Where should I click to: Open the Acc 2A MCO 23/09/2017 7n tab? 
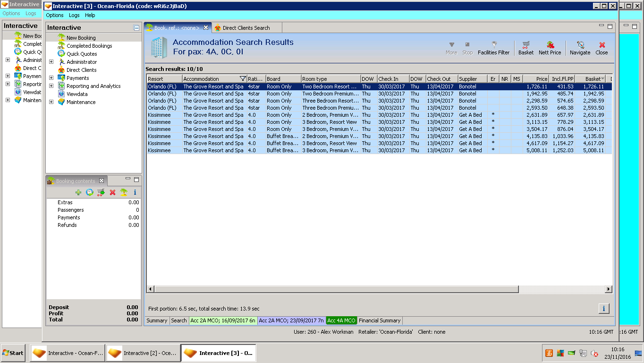coord(292,320)
